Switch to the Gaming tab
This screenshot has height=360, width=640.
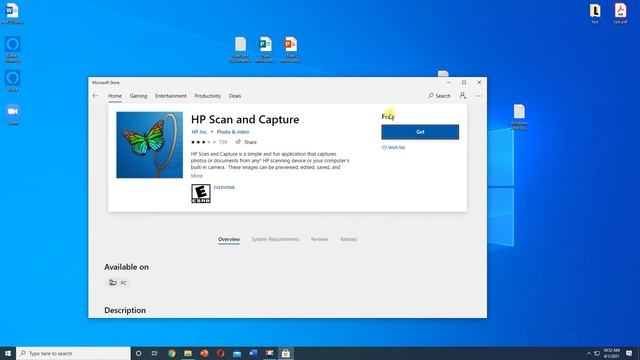pyautogui.click(x=138, y=96)
